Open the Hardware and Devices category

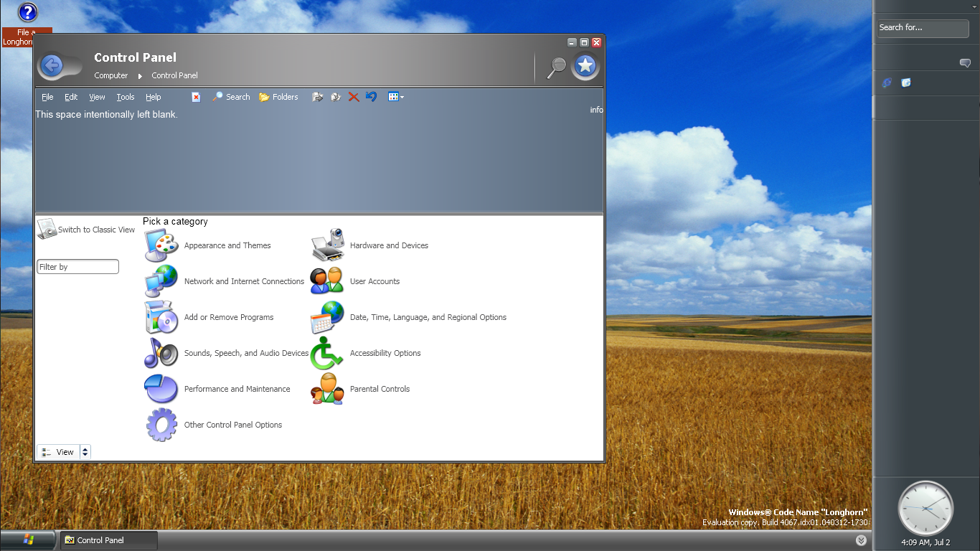tap(388, 245)
